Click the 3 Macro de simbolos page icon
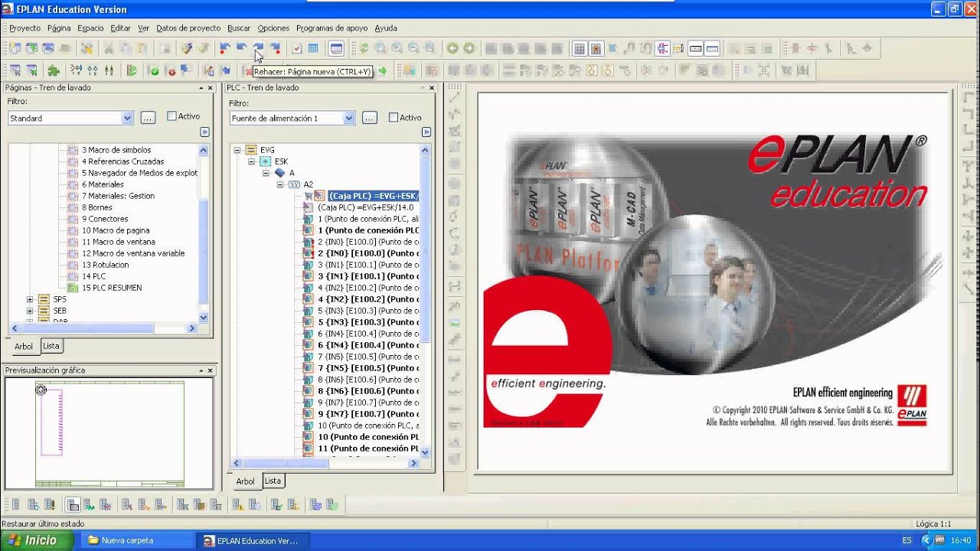This screenshot has height=551, width=980. [73, 150]
